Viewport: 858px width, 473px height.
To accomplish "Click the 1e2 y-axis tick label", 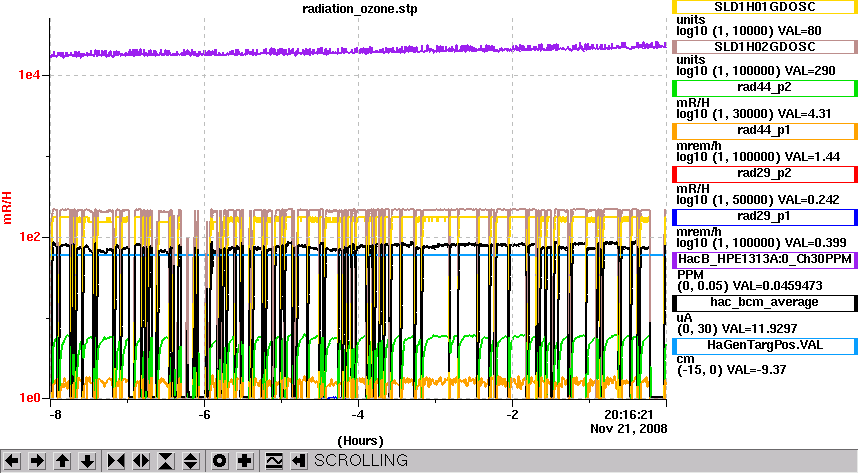I will [x=30, y=236].
